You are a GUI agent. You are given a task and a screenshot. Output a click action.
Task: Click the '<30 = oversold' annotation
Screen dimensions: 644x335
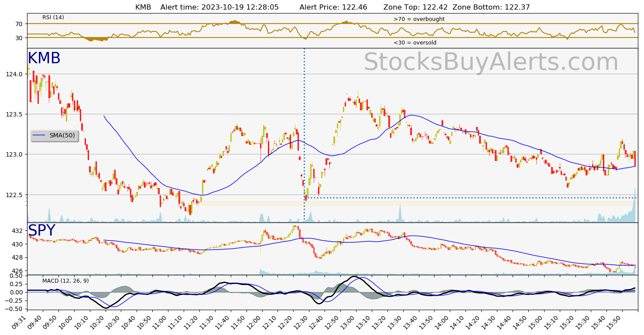415,43
